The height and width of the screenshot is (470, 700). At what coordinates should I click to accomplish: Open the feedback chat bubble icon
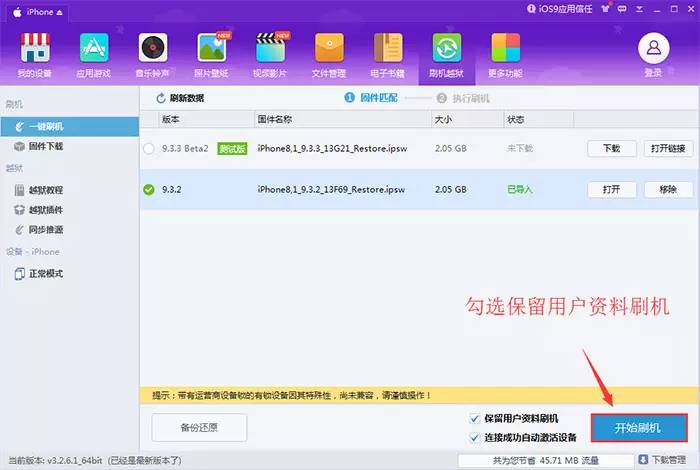pyautogui.click(x=622, y=9)
